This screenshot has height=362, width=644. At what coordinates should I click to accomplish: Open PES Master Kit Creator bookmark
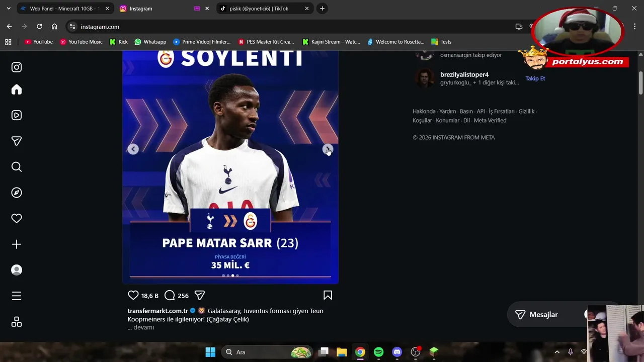266,42
